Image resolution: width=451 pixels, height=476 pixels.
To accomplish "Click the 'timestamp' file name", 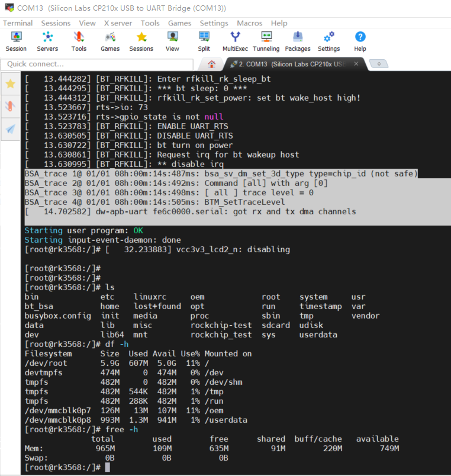I will (x=321, y=306).
